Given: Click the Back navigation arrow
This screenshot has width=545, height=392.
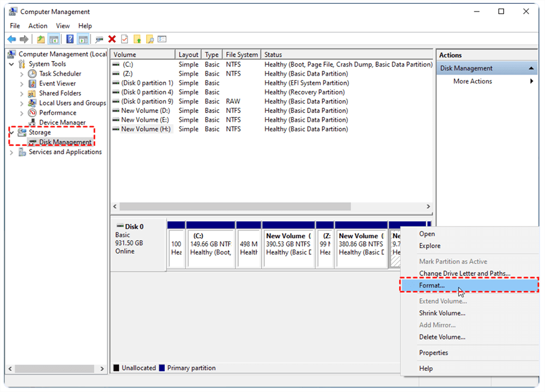Looking at the screenshot, I should [11, 39].
